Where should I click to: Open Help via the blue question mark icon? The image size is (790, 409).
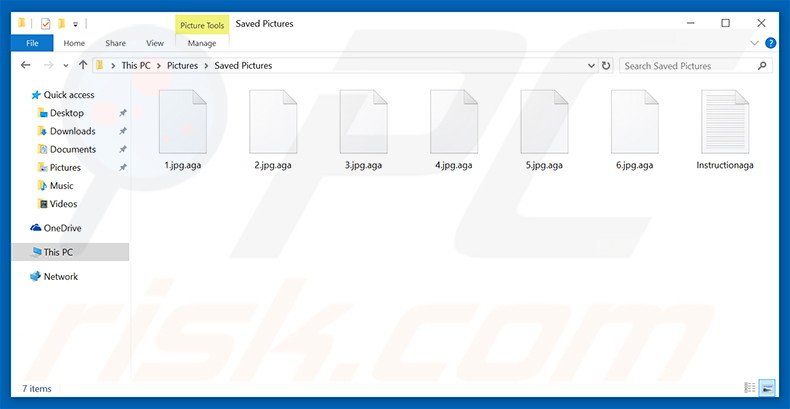click(770, 43)
